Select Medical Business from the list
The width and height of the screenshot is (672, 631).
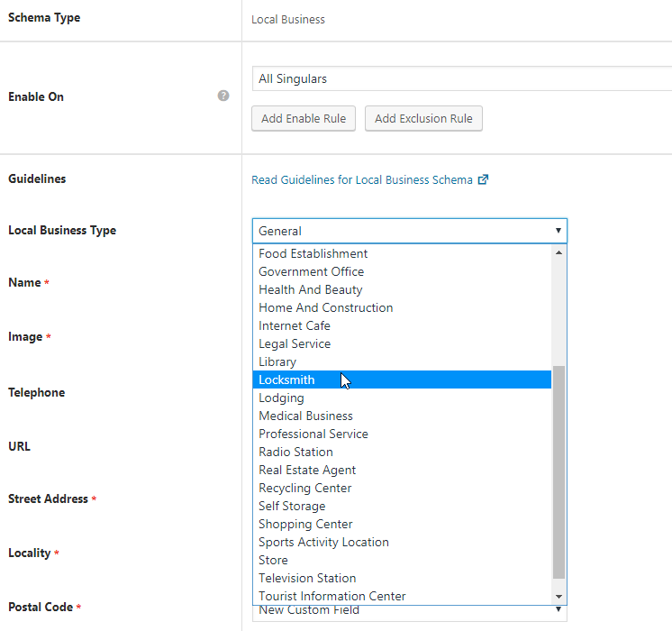305,416
